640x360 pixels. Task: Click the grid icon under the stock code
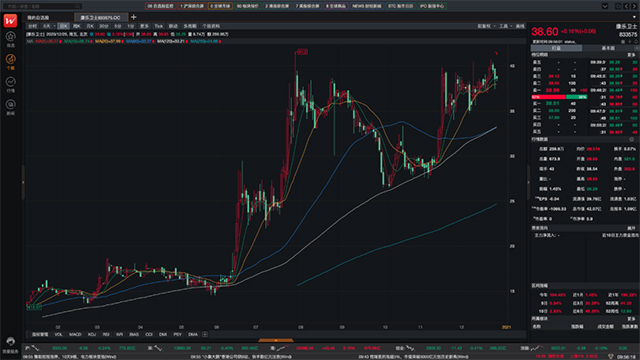point(623,42)
